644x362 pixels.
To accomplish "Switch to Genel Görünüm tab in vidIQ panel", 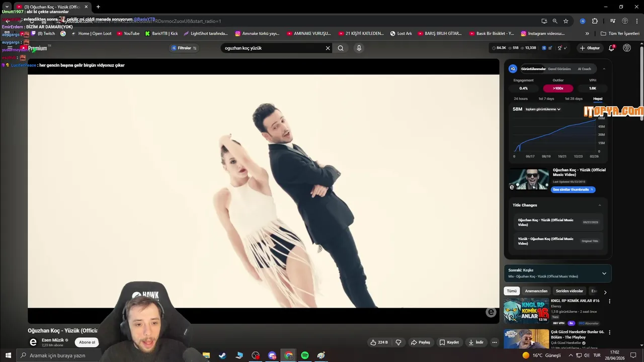I will (x=559, y=69).
